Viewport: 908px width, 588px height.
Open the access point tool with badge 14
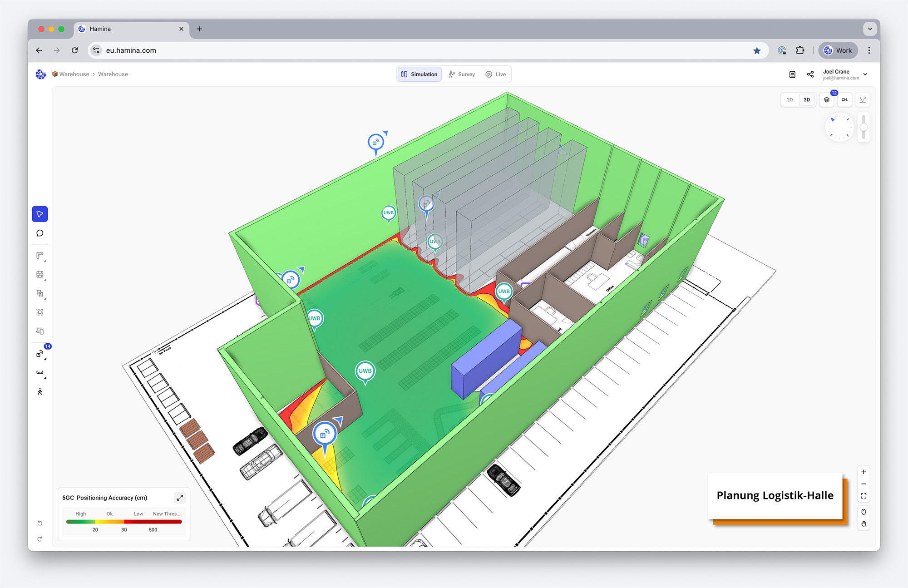(x=40, y=354)
